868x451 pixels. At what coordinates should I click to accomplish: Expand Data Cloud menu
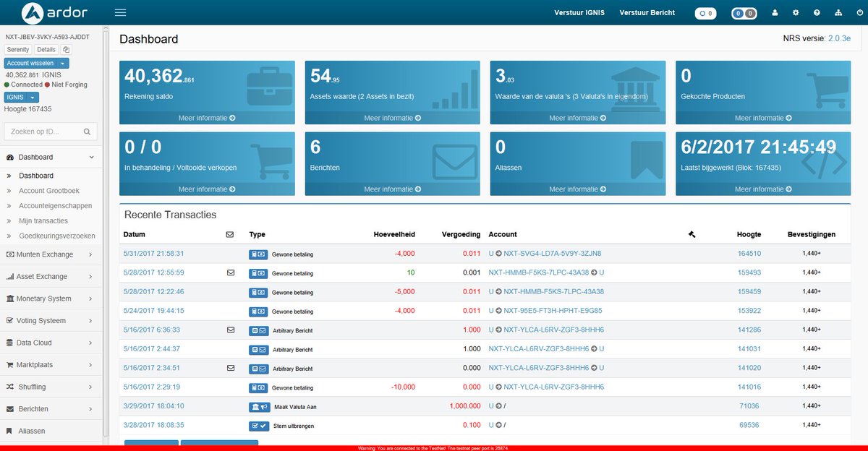pos(51,343)
